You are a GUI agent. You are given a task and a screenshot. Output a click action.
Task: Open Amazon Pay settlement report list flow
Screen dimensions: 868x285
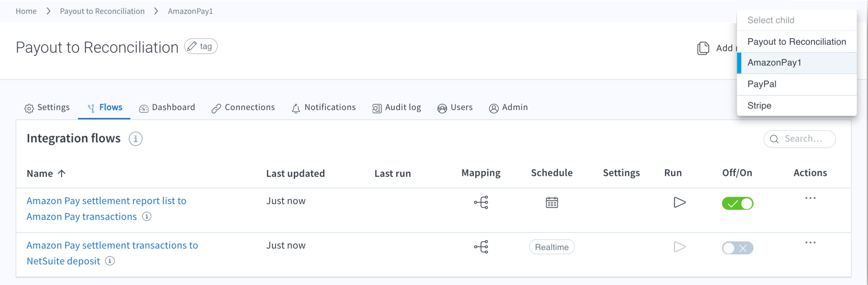click(106, 209)
